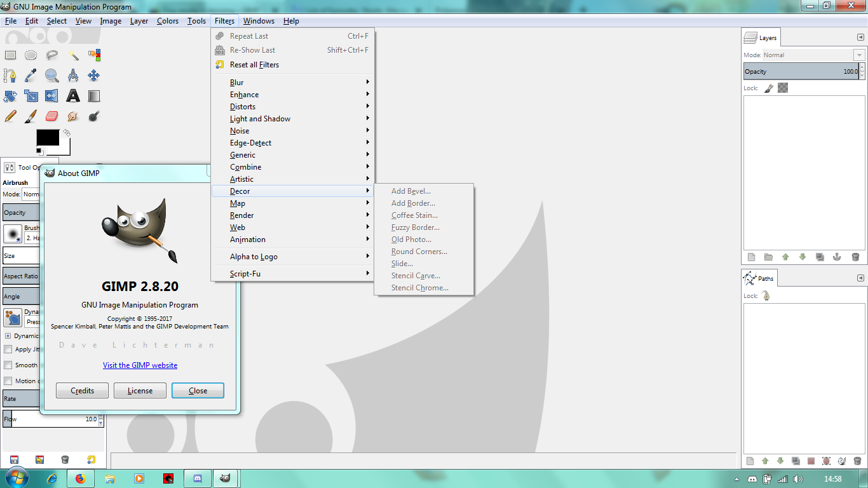Toggle lock path strokes in Paths panel

pos(766,295)
